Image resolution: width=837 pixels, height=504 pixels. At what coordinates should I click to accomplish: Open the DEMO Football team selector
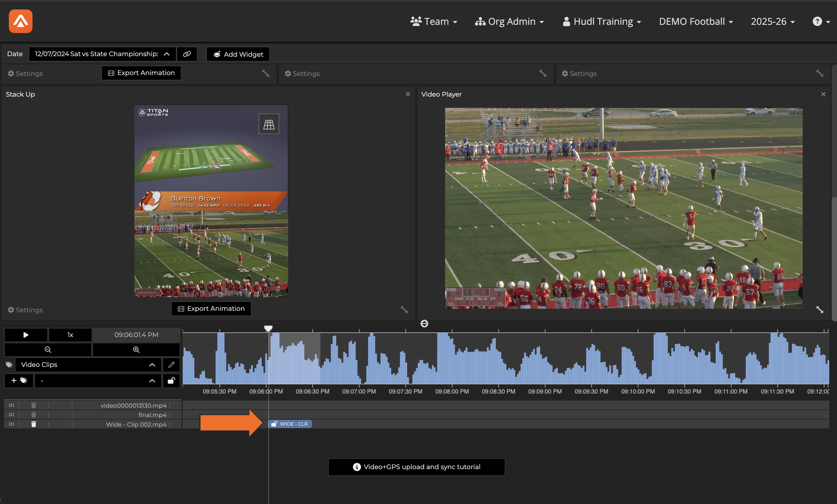tap(696, 21)
